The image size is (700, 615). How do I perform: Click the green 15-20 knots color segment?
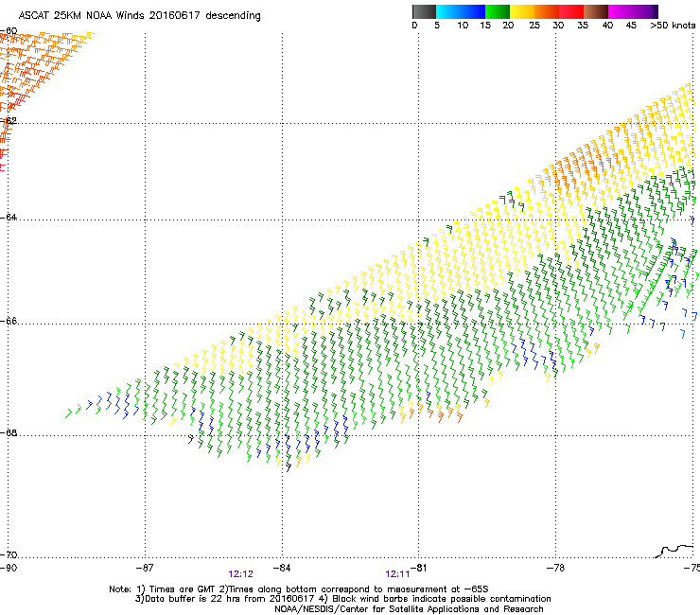point(498,11)
